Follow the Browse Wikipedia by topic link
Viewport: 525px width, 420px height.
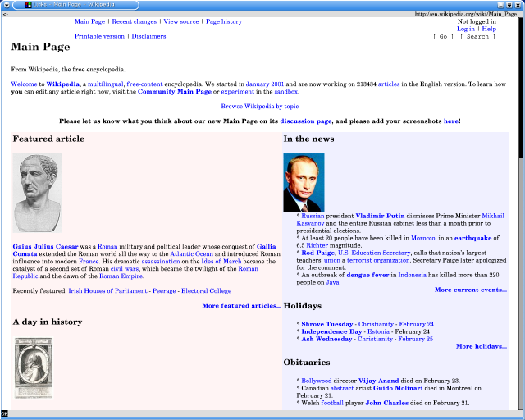coord(259,107)
